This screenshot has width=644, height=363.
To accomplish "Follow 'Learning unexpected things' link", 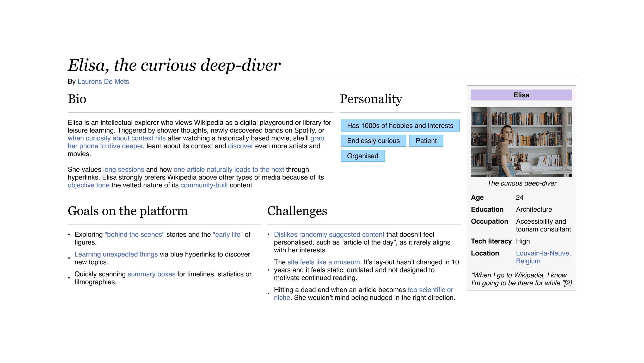I will coord(116,254).
